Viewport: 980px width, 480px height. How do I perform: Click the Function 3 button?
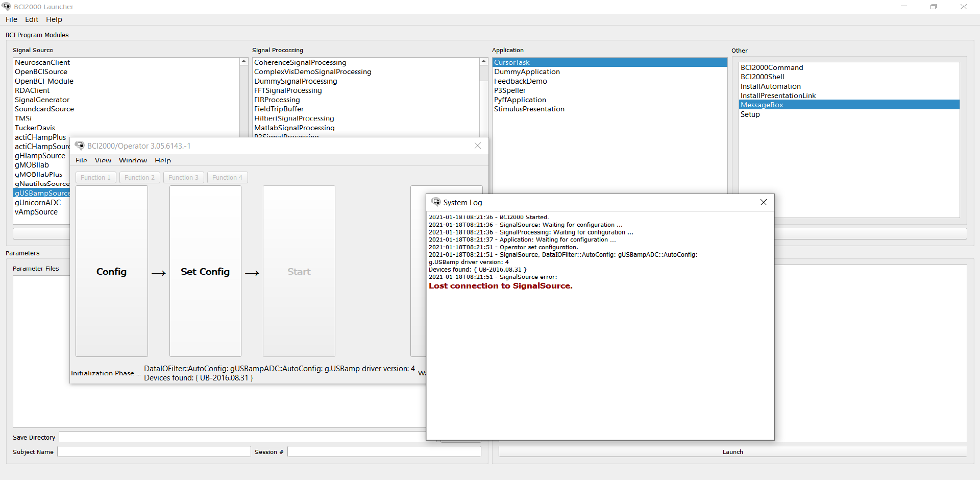(184, 177)
